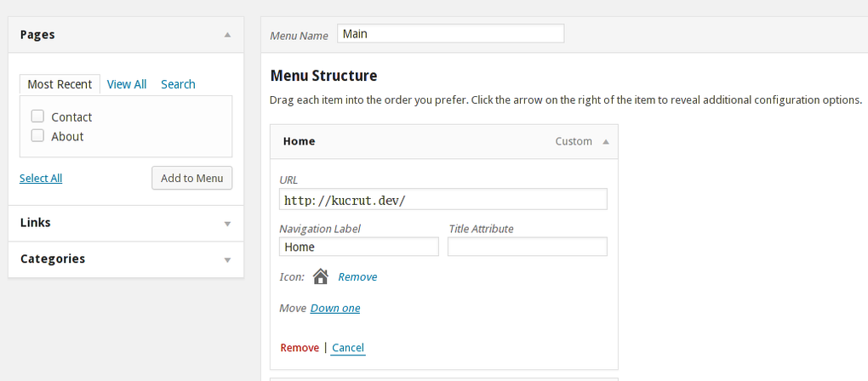868x381 pixels.
Task: Click the home icon next to Icon label
Action: click(x=321, y=276)
